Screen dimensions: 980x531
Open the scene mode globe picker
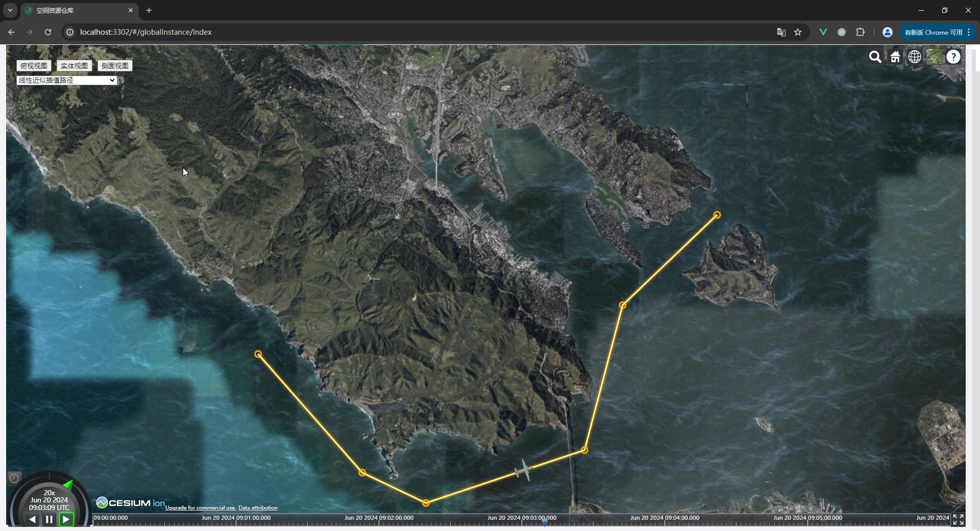click(915, 57)
